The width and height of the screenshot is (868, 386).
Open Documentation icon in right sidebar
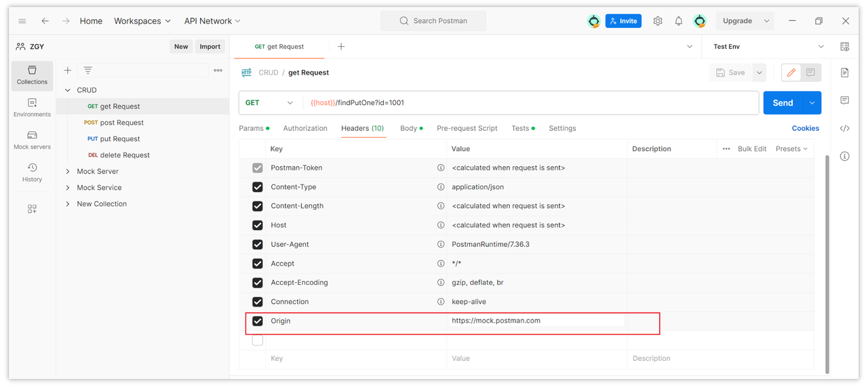pos(845,73)
